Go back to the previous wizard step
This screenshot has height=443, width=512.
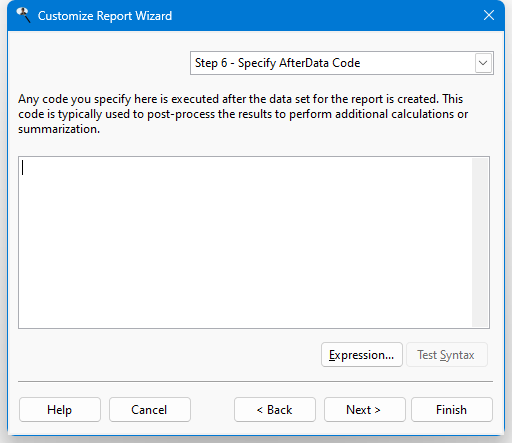275,409
